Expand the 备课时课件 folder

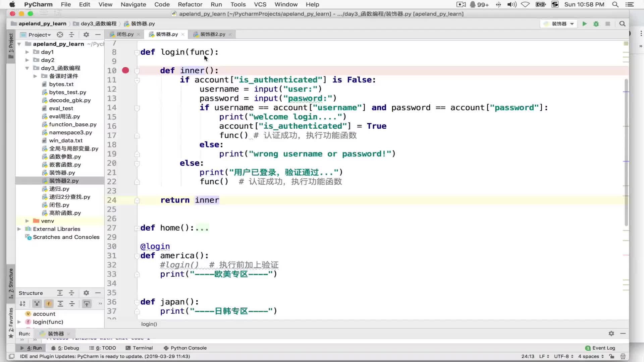[35, 76]
